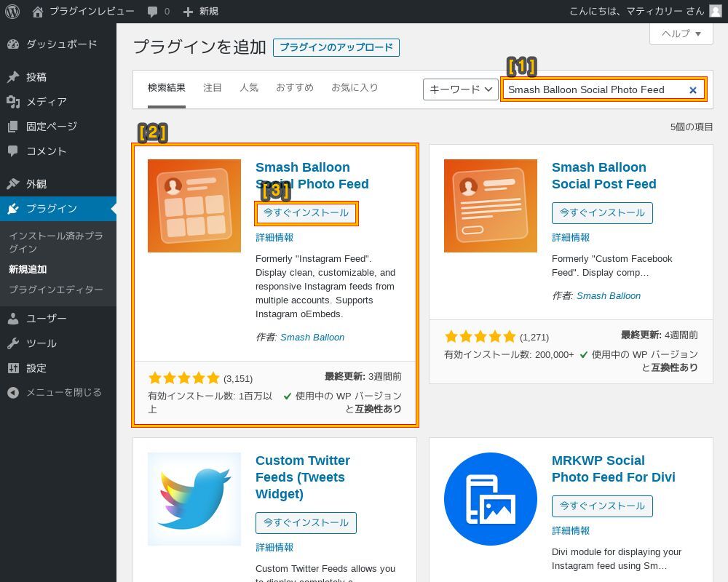The height and width of the screenshot is (582, 728).
Task: Open the user avatar in the admin bar
Action: (716, 11)
